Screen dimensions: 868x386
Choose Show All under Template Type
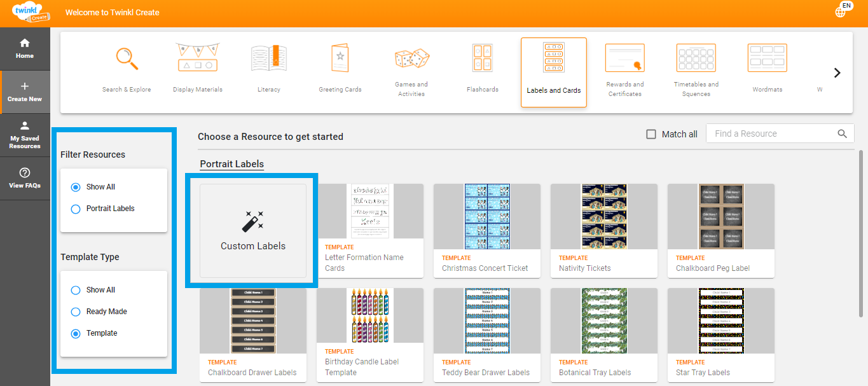point(76,290)
